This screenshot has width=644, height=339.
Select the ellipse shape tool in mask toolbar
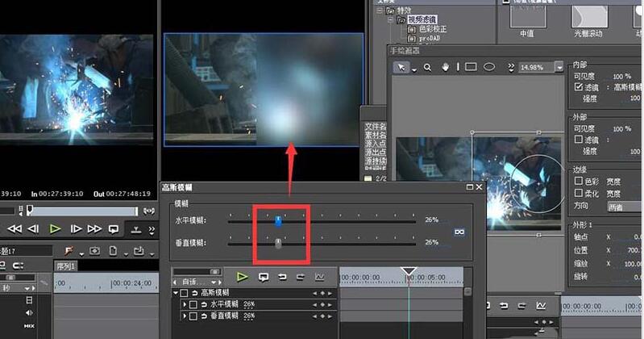tap(488, 67)
